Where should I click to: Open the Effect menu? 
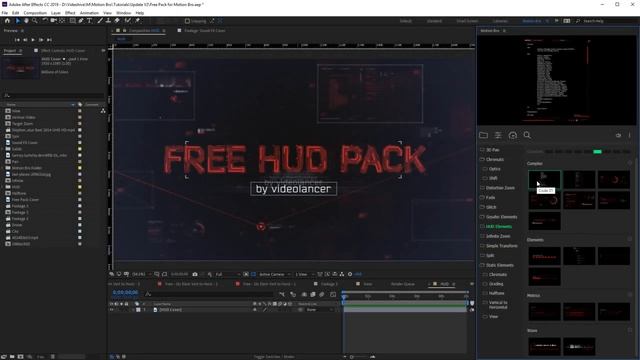coord(70,13)
